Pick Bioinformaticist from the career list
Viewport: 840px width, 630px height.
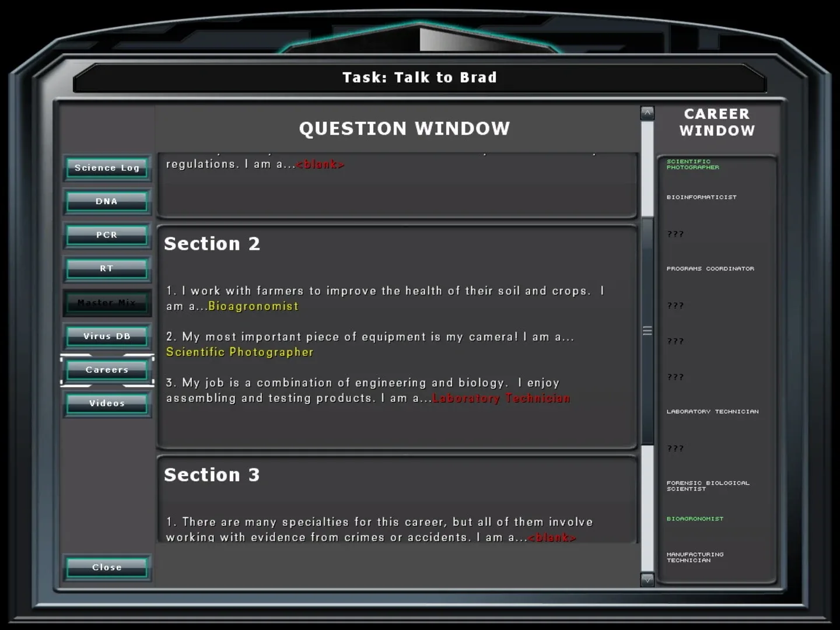tap(701, 197)
